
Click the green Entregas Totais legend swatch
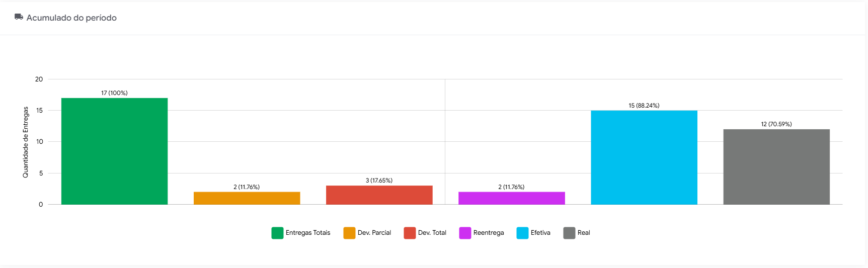click(277, 233)
